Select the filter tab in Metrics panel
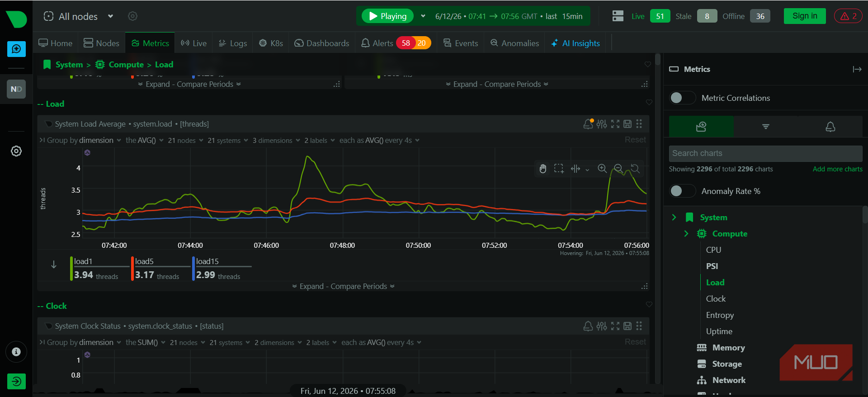The height and width of the screenshot is (397, 868). point(766,127)
